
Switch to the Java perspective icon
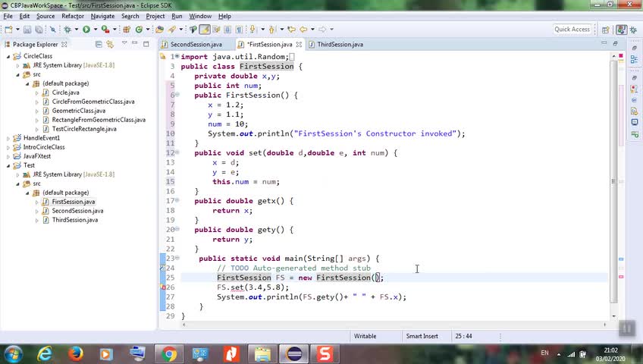[x=621, y=30]
